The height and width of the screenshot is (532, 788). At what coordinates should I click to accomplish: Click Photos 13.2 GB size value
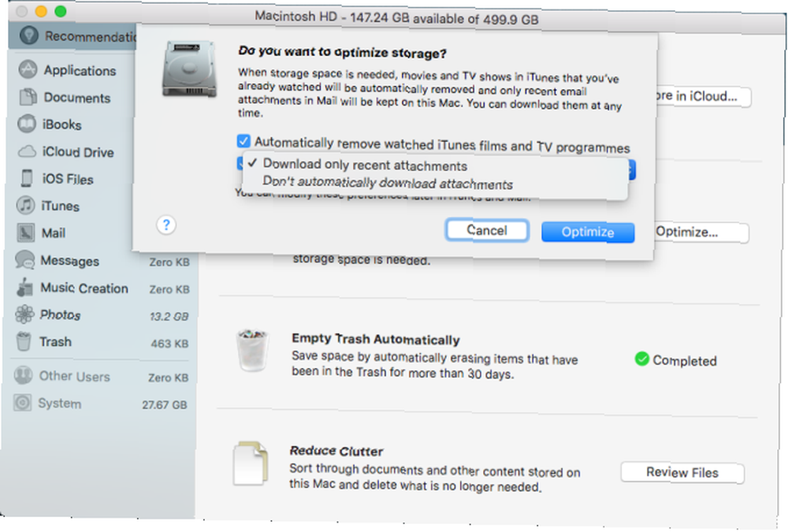[x=169, y=316]
